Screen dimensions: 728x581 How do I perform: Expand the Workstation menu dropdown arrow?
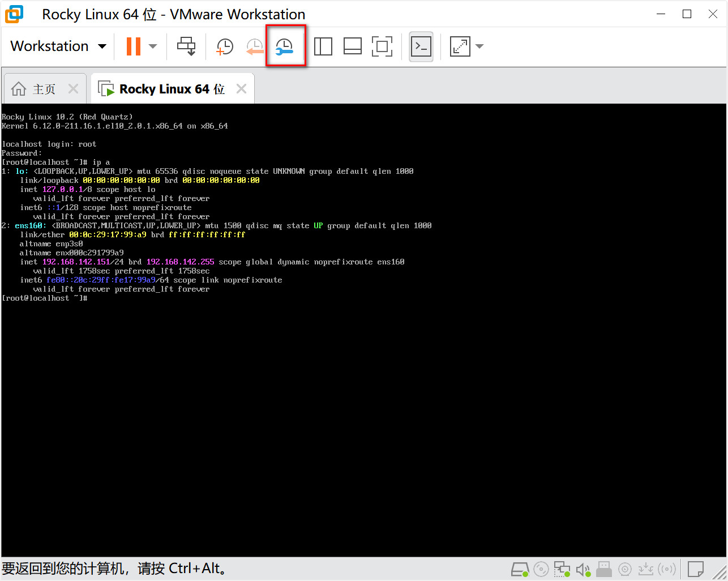[x=102, y=46]
